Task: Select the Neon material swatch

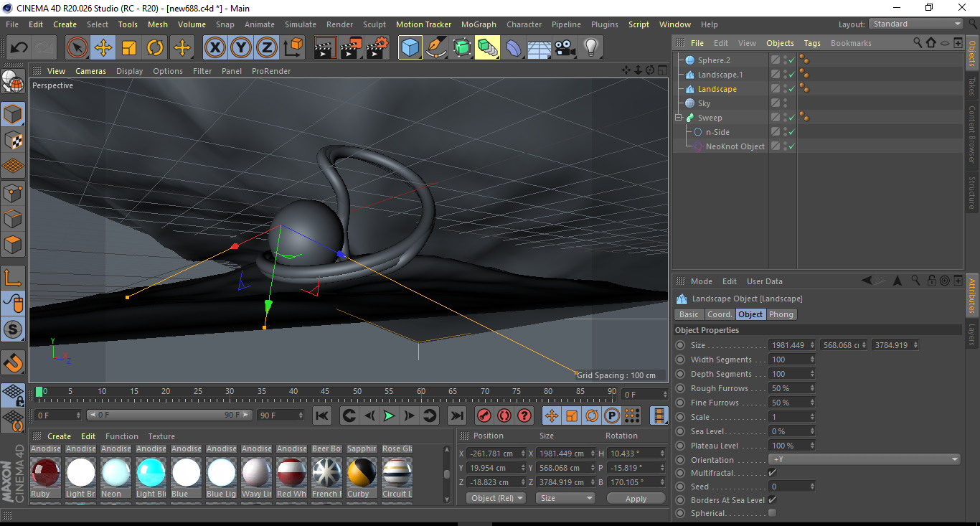Action: click(116, 472)
